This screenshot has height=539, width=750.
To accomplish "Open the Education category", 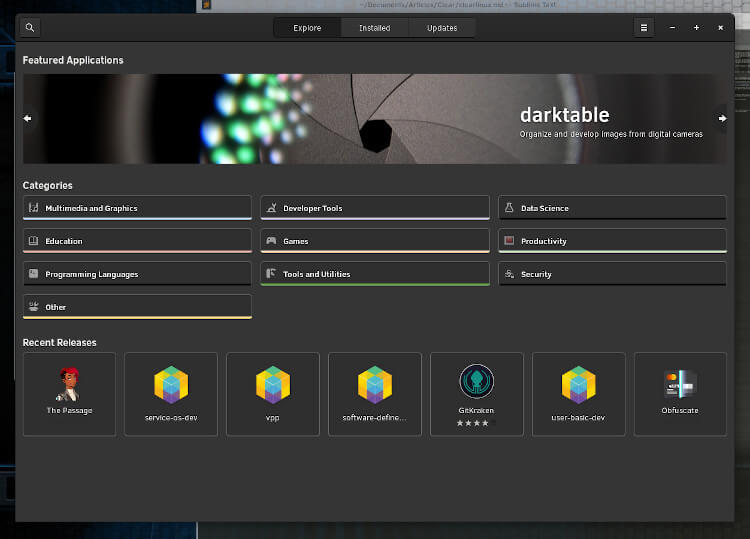I will (x=137, y=241).
